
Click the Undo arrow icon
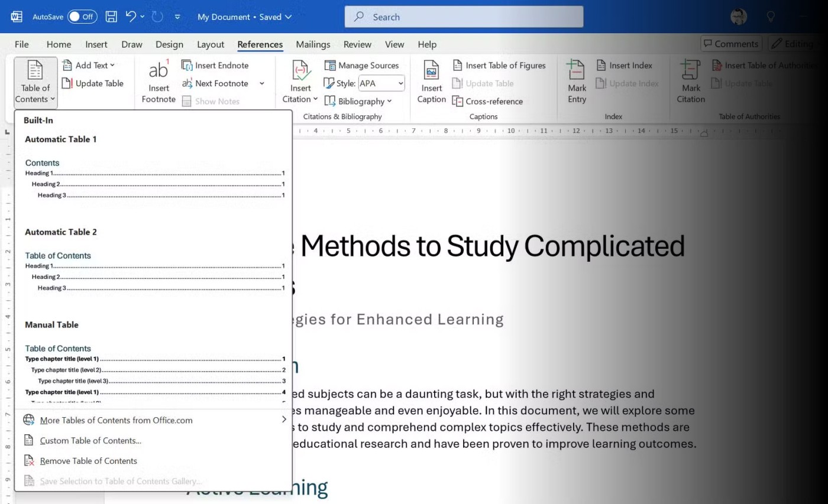131,17
